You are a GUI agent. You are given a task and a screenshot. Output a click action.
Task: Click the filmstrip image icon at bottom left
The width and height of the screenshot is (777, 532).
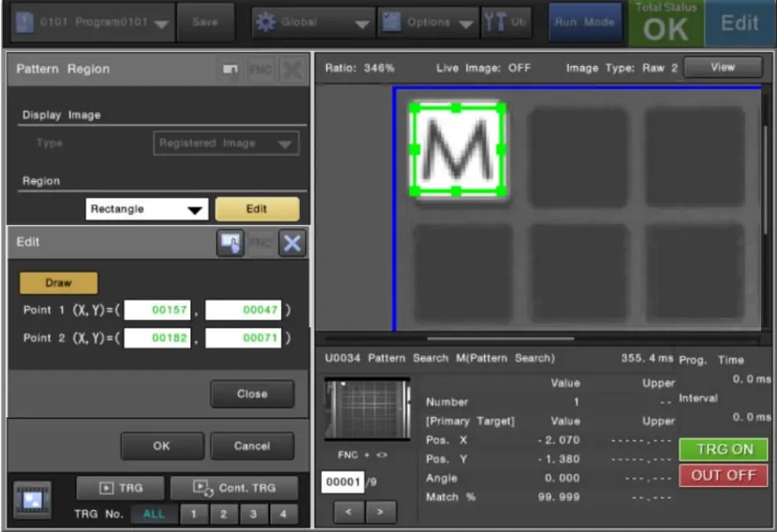(34, 500)
